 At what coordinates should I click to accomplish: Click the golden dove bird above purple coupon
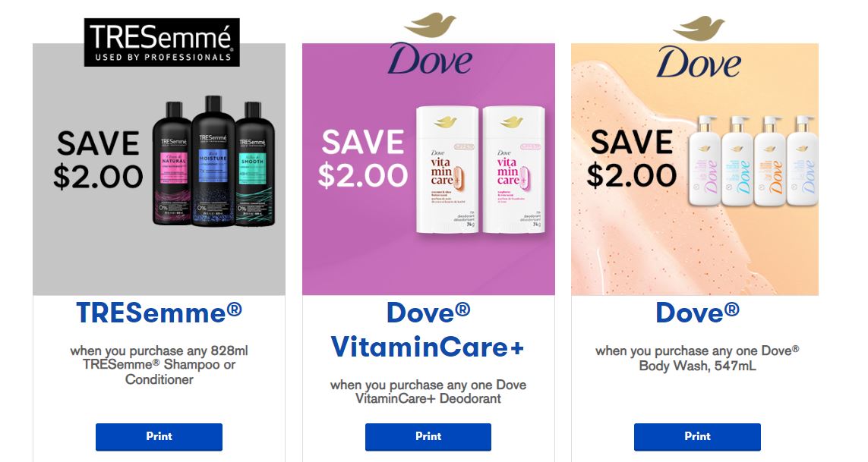tap(430, 26)
